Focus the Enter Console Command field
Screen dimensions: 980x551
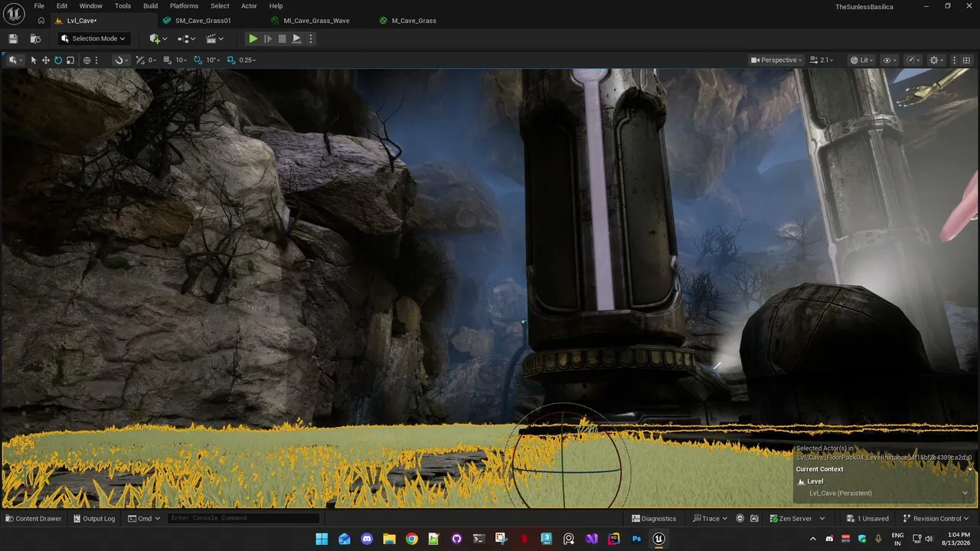pyautogui.click(x=243, y=518)
